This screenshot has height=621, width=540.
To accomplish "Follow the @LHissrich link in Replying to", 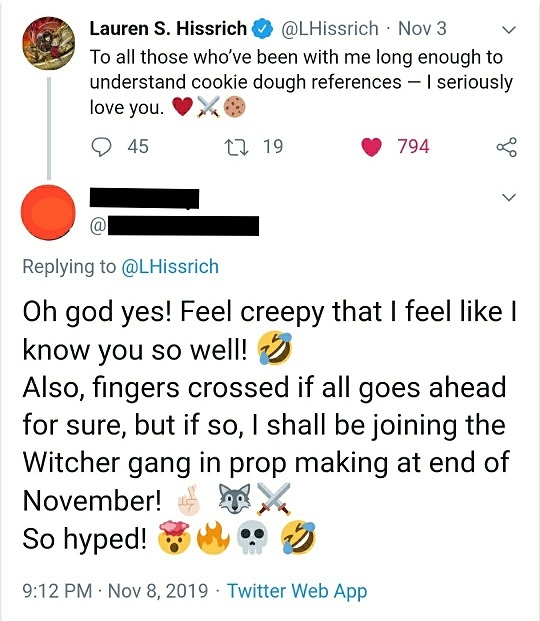I will (x=170, y=267).
